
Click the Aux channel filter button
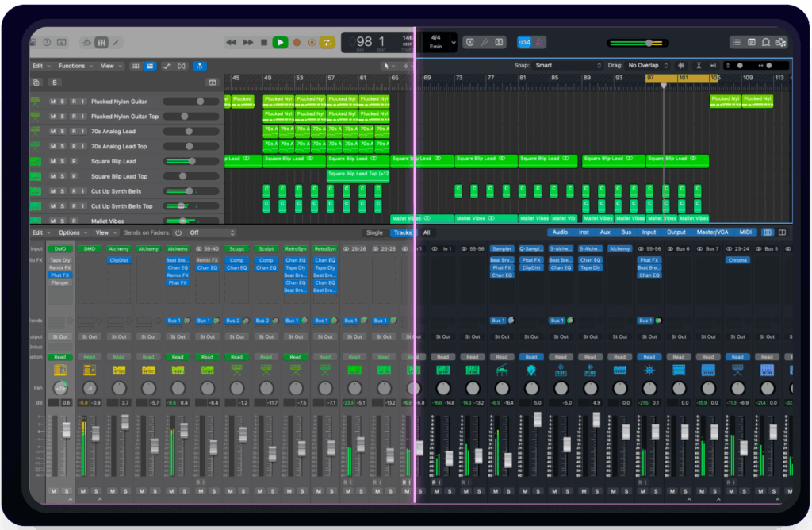pos(605,232)
